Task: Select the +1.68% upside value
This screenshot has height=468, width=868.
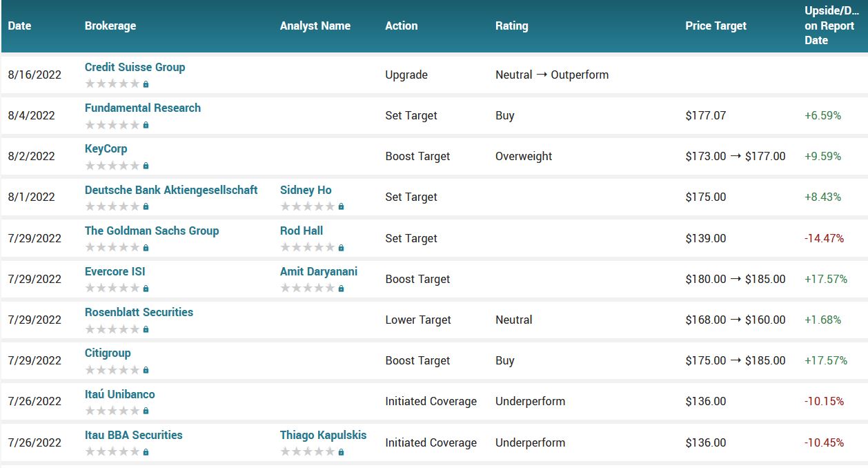Action: click(x=823, y=320)
